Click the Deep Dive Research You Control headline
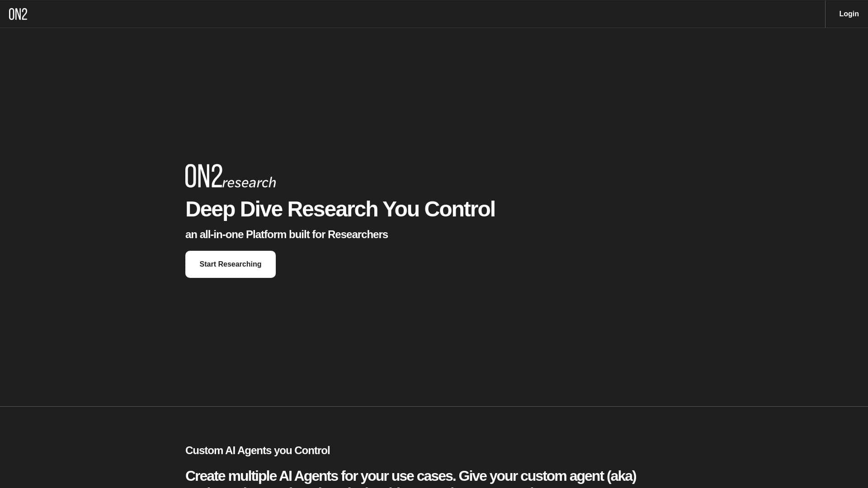Image resolution: width=868 pixels, height=488 pixels. pos(340,209)
